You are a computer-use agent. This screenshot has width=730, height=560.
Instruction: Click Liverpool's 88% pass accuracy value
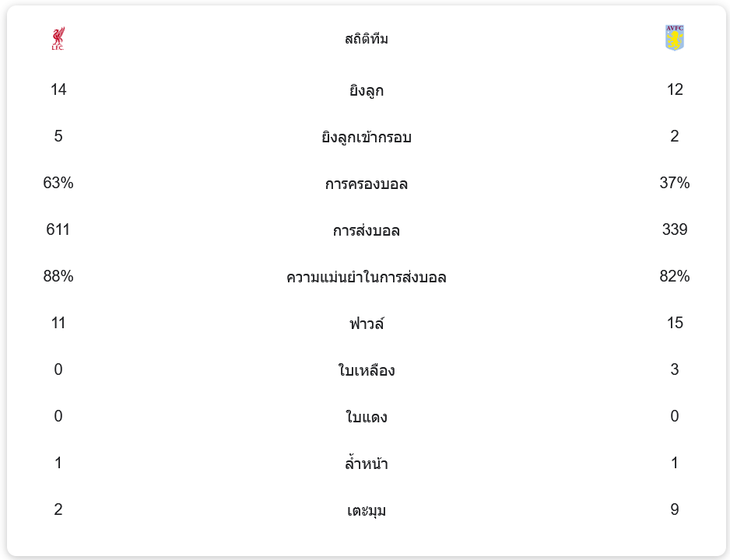[x=58, y=277]
